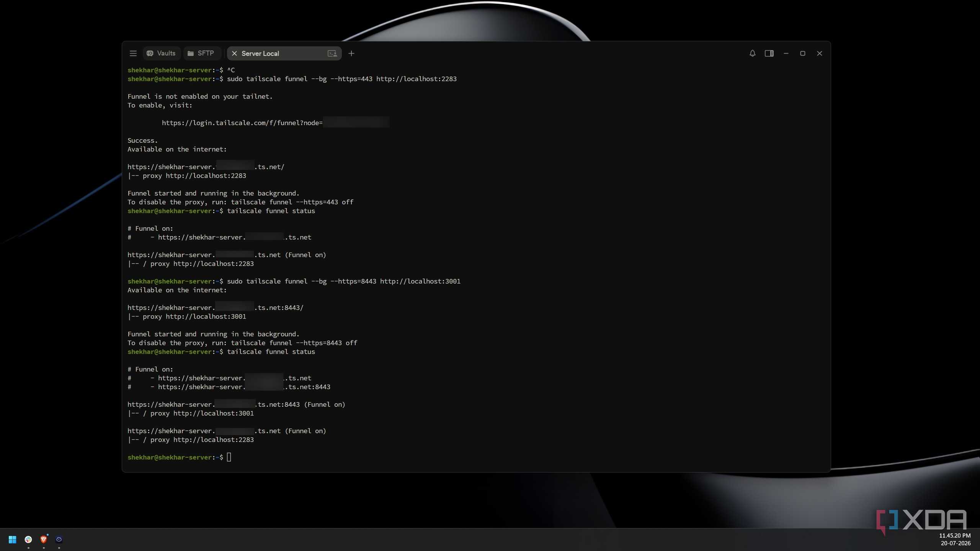This screenshot has width=980, height=551.
Task: Click the login.tailscale.com funnel URL
Action: coord(276,123)
